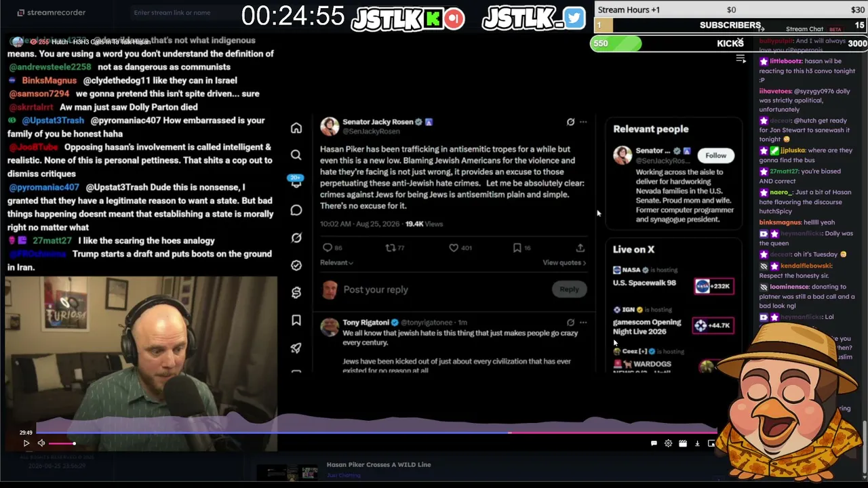Click the Grok icon on Tony Rigatoni's reply

pyautogui.click(x=570, y=323)
